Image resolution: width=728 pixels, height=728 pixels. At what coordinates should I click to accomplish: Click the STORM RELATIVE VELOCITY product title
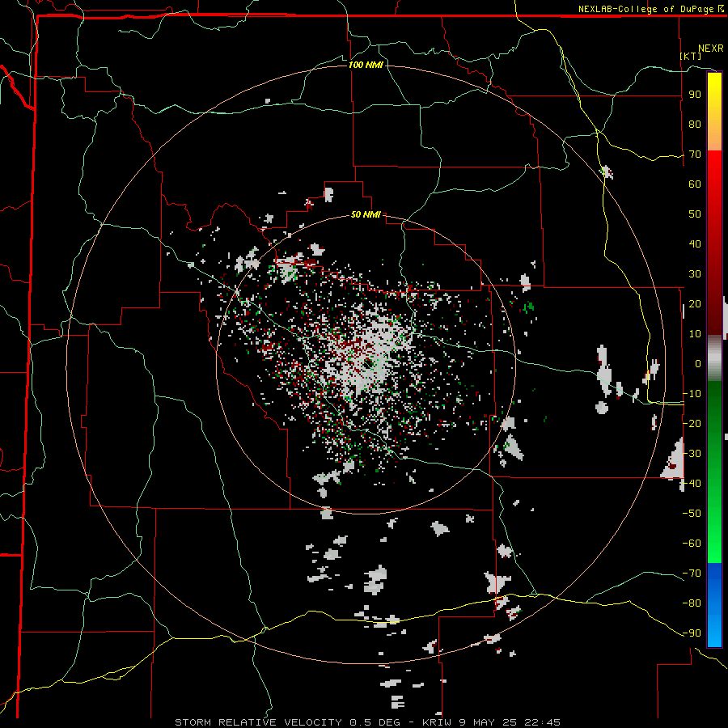(258, 722)
